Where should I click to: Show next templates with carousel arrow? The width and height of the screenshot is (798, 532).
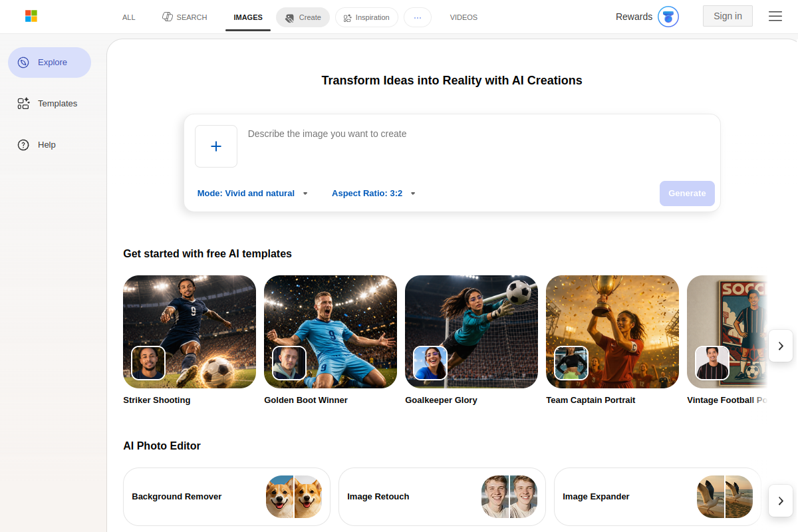tap(781, 346)
